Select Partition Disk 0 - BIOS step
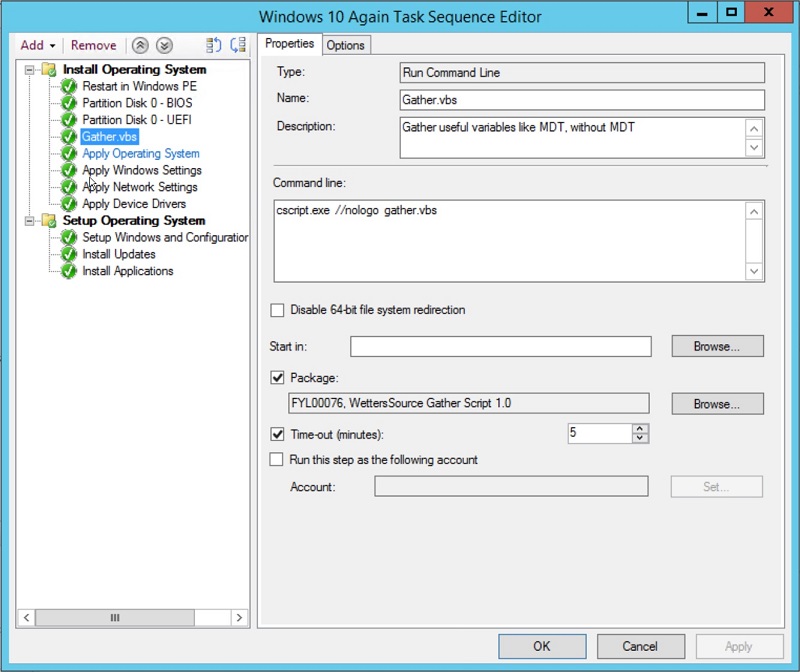This screenshot has width=800, height=672. 138,103
